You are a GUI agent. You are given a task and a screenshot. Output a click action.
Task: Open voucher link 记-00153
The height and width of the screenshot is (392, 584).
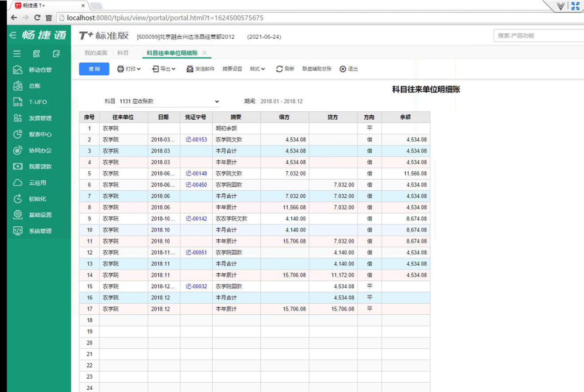(197, 140)
